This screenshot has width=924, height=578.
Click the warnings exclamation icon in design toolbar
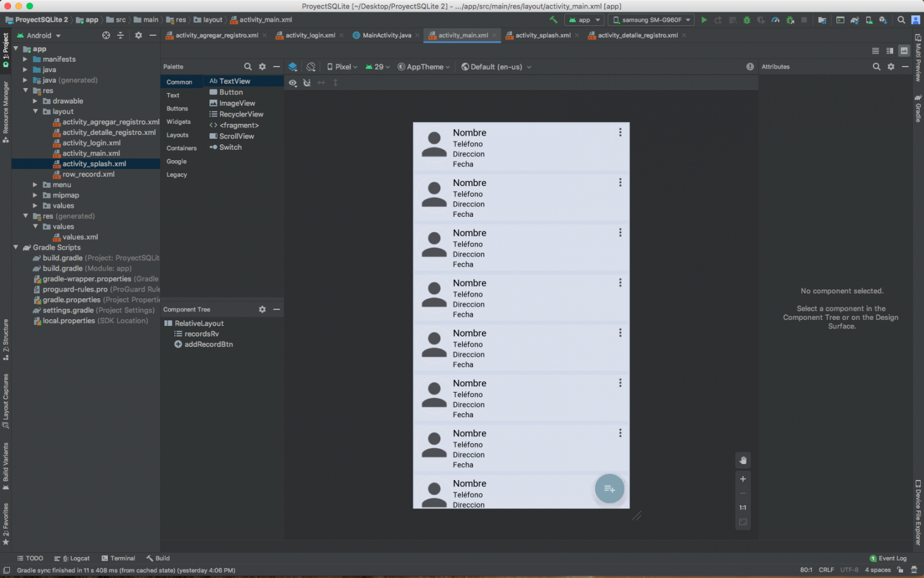[x=750, y=67]
